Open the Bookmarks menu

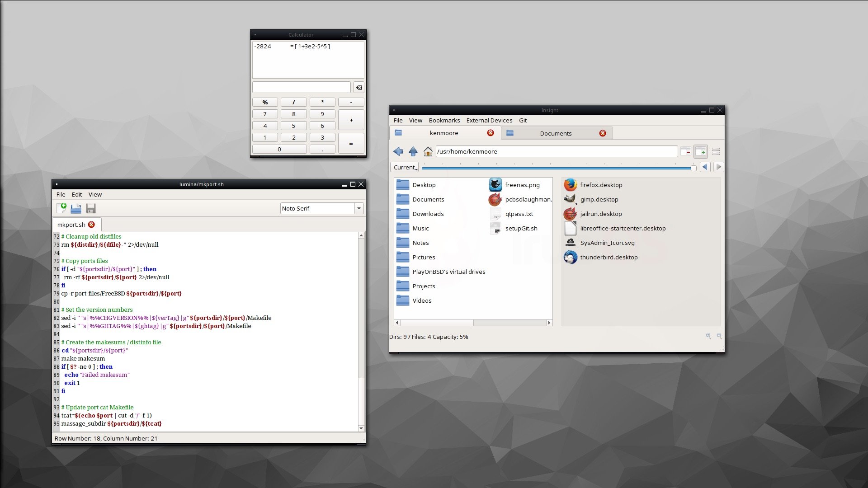[444, 120]
